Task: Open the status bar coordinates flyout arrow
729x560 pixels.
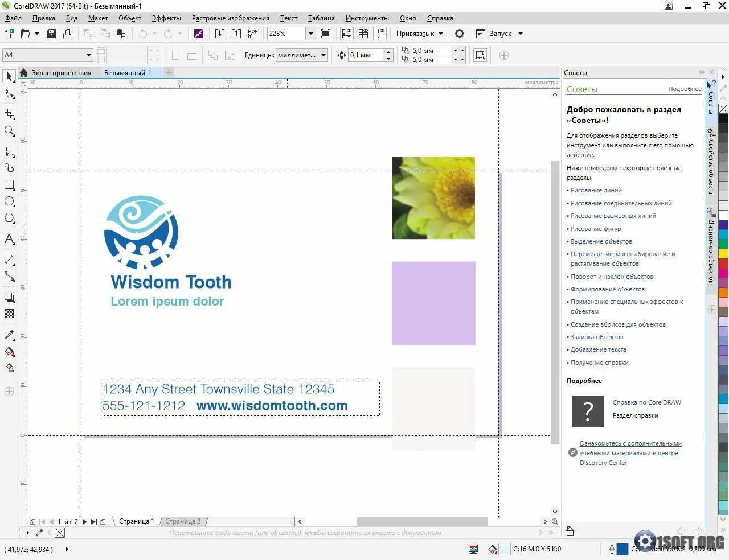Action: click(67, 549)
